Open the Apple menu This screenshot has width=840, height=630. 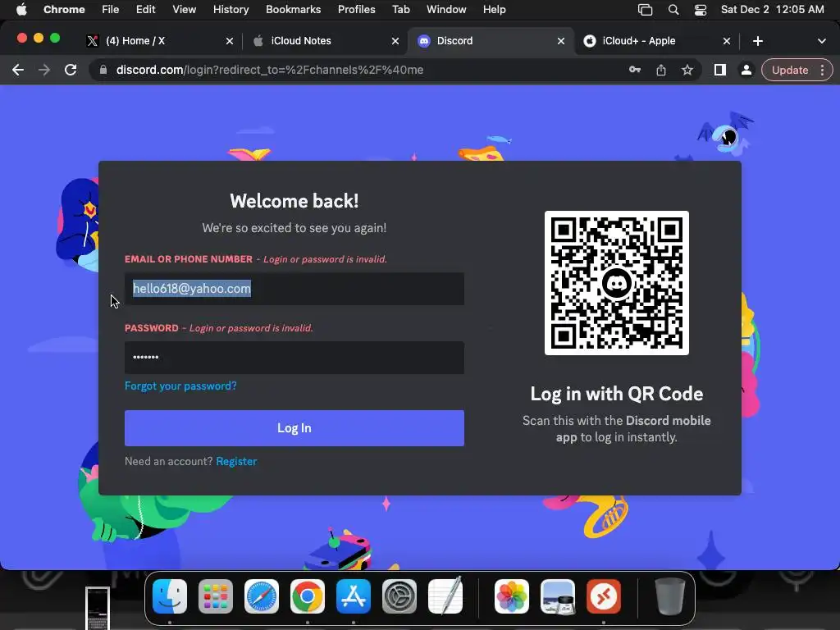[x=21, y=10]
